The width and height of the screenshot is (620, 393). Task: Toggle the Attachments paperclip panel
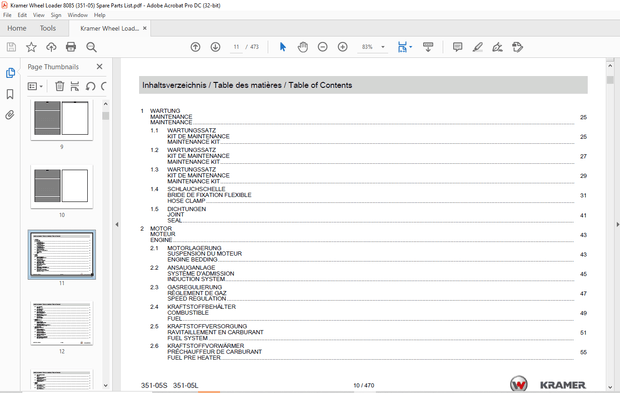pos(10,115)
